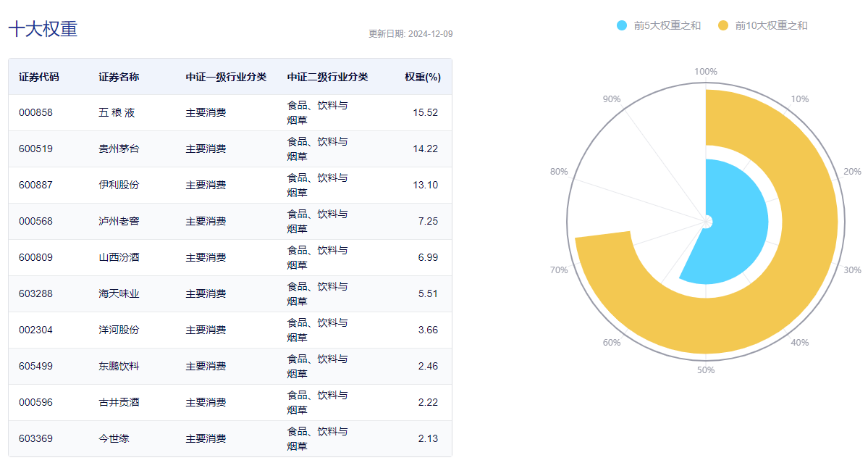Click weight value 15.52
Screen dimensions: 868x463
click(x=425, y=112)
